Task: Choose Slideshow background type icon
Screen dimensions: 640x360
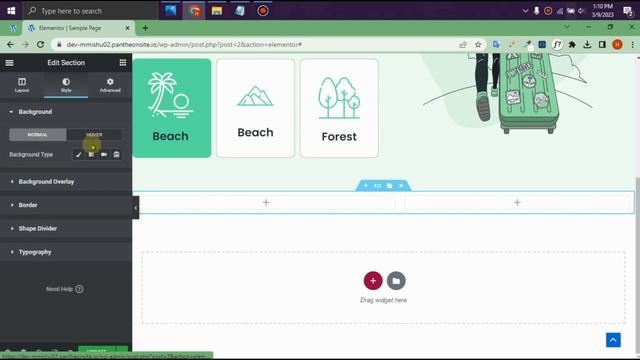Action: click(116, 155)
